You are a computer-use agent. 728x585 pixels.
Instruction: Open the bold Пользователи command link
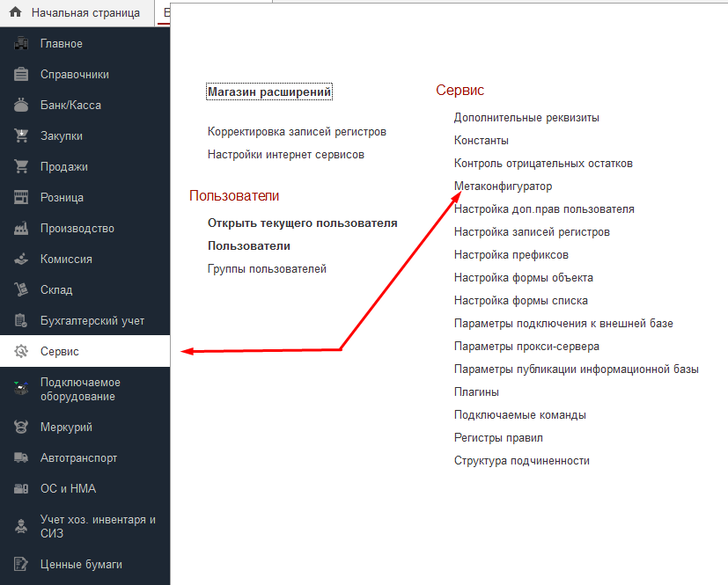[249, 246]
